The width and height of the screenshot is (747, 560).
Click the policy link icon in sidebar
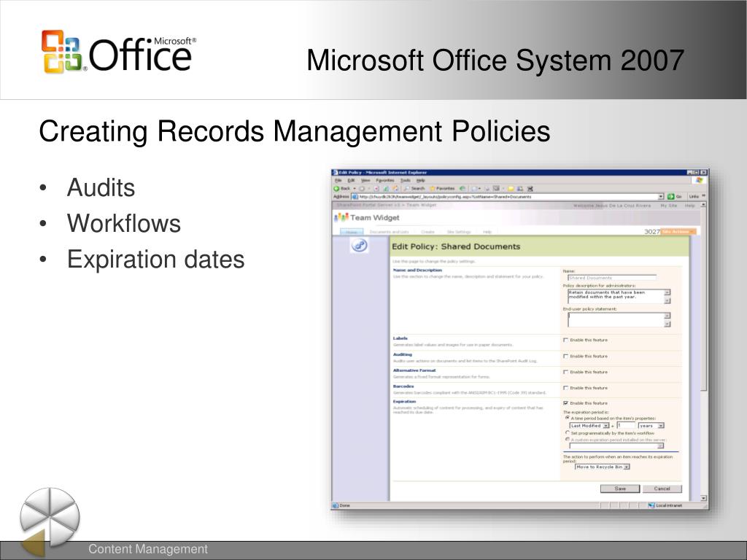point(359,246)
